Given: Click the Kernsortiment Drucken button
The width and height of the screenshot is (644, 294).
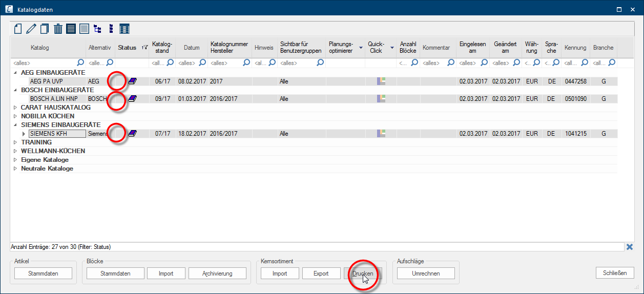Looking at the screenshot, I should coord(363,274).
